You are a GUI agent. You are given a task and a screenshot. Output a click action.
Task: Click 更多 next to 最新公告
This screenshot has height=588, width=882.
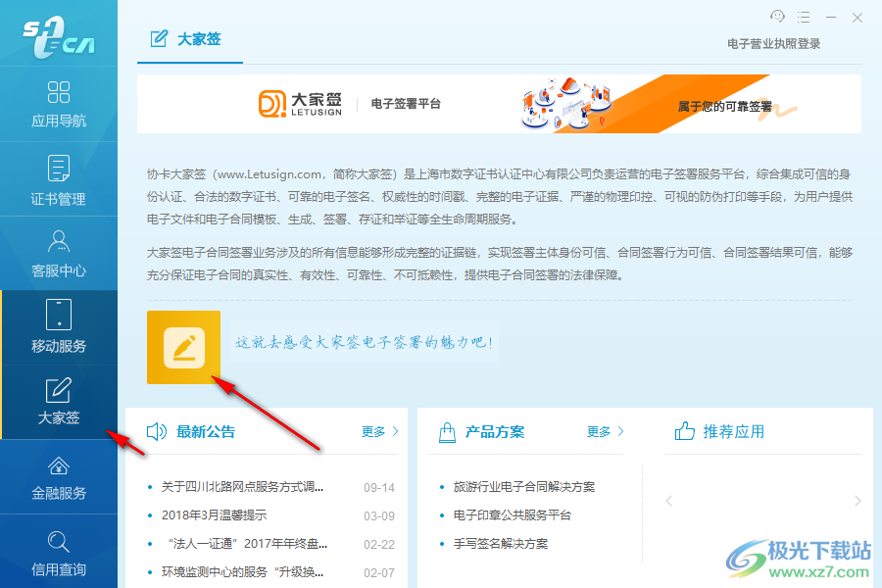point(379,431)
